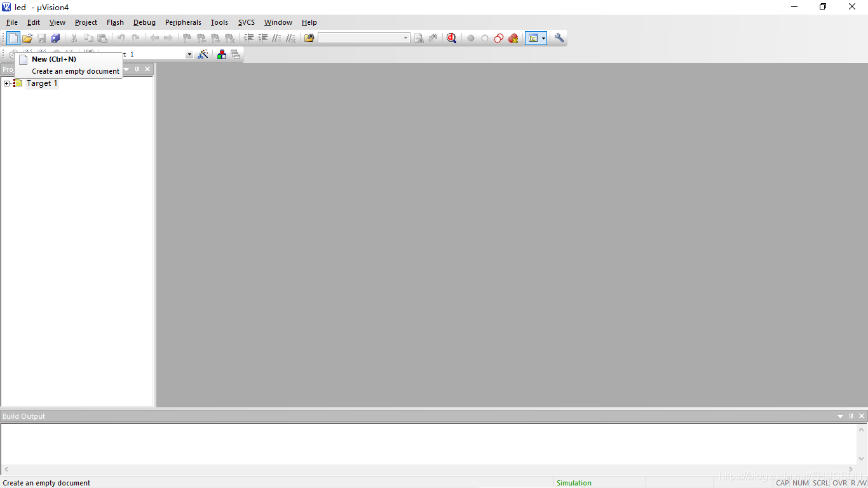Close the Build Output panel
This screenshot has height=488, width=868.
[x=862, y=416]
